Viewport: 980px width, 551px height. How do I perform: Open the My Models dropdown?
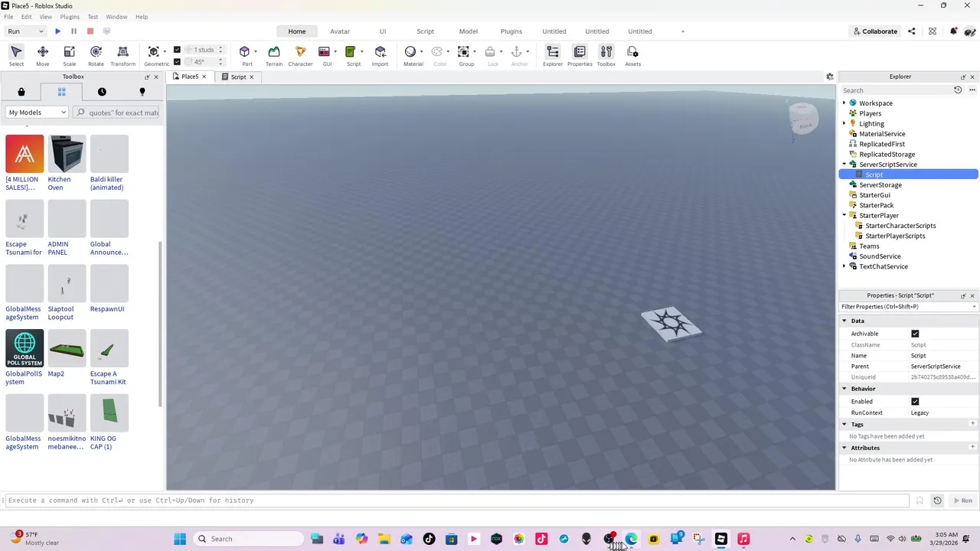(x=37, y=112)
